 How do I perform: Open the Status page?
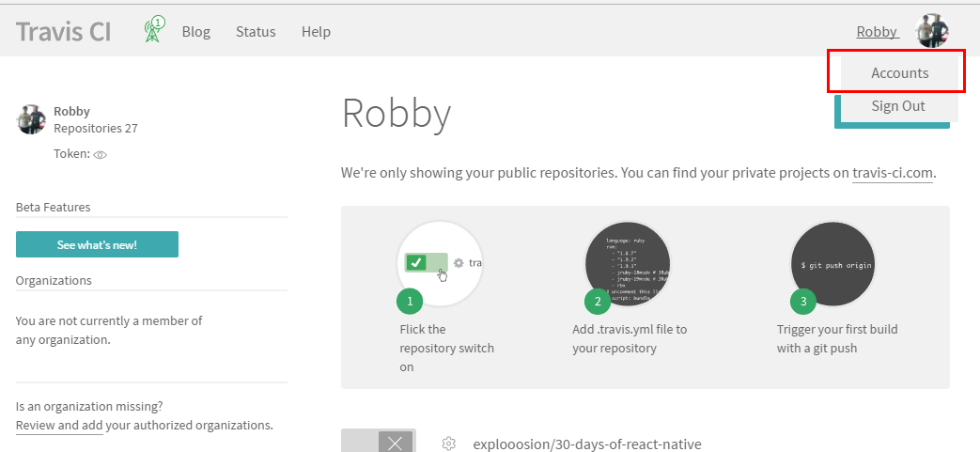pos(256,31)
